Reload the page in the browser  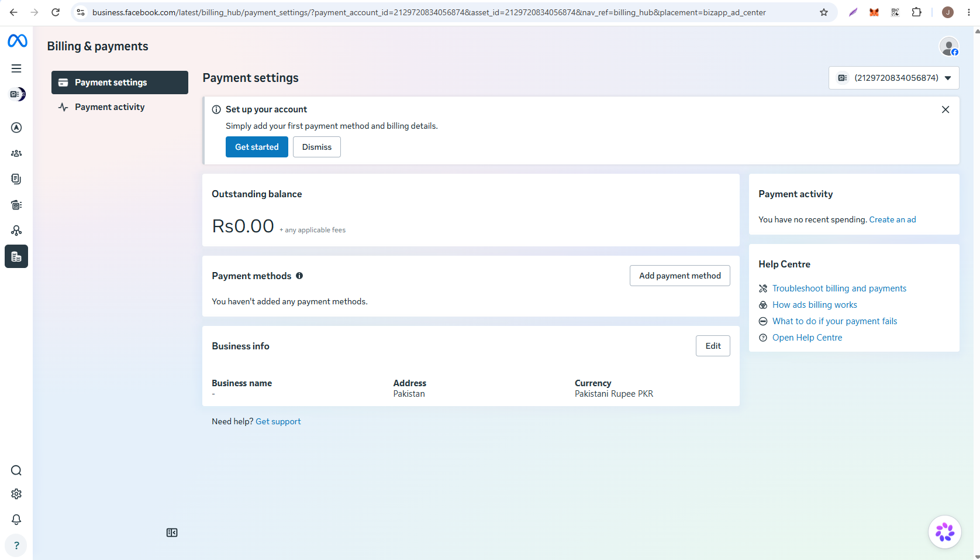tap(56, 12)
